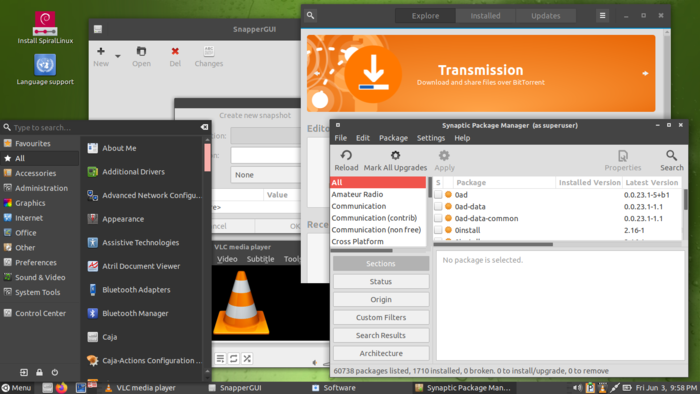Open the Software hamburger menu icon
This screenshot has width=700, height=394.
[602, 16]
